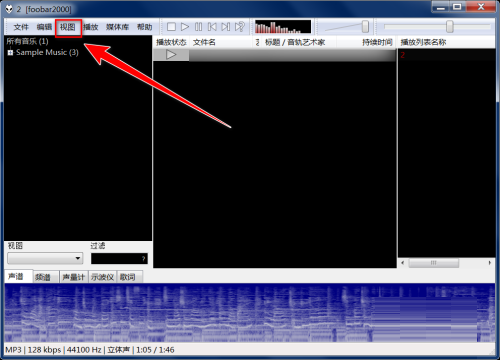Screen dimensions: 500x360
Task: Click the MP3 format text in status bar
Action: point(13,350)
